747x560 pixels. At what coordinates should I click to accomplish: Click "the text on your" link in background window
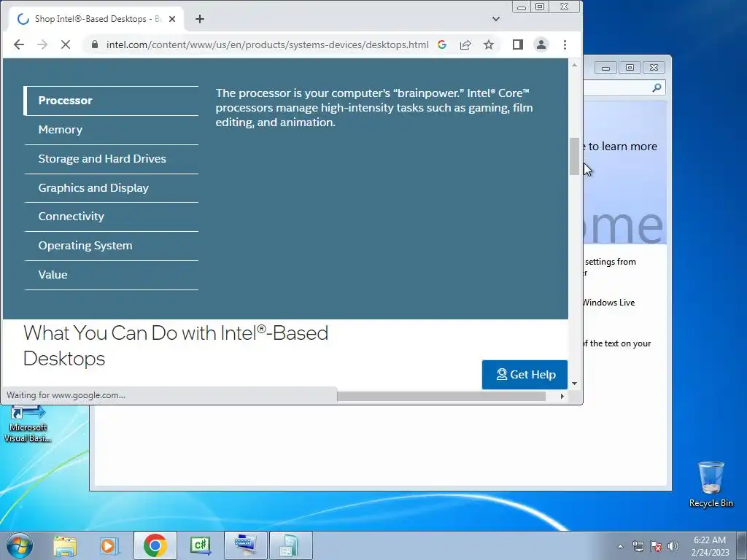tap(620, 344)
